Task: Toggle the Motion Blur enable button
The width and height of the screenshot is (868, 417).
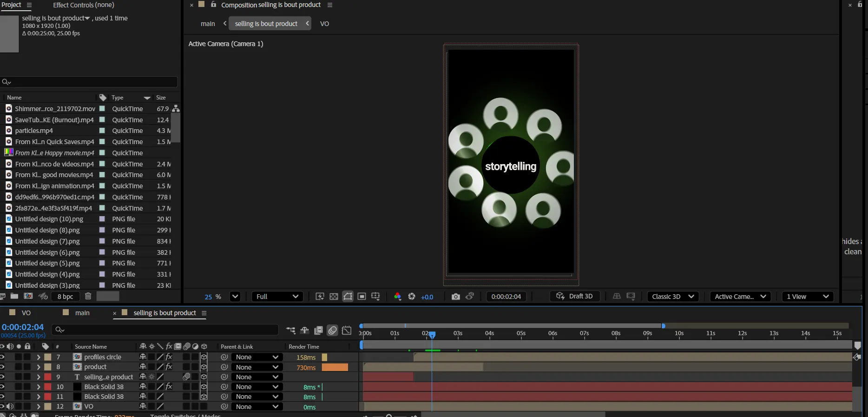Action: coord(332,330)
